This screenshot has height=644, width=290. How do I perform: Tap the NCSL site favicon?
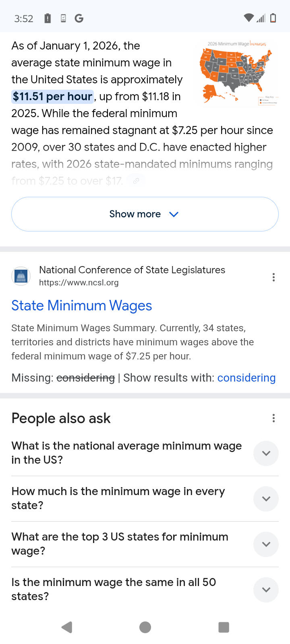21,276
